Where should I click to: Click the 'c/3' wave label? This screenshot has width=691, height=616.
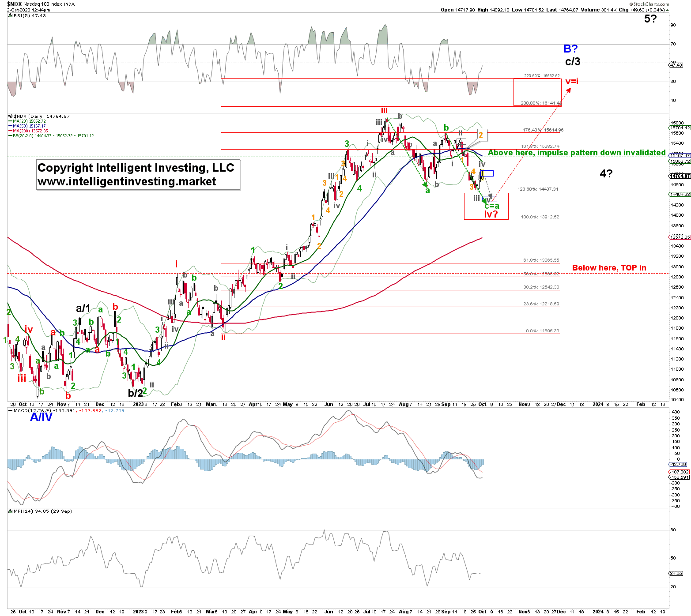click(x=573, y=61)
